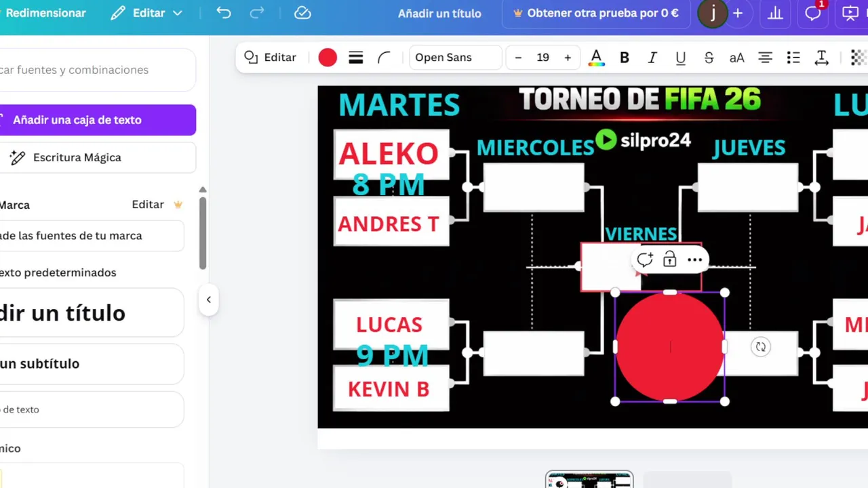
Task: Select the TORNEO DE FIFA 26 title
Action: 639,100
